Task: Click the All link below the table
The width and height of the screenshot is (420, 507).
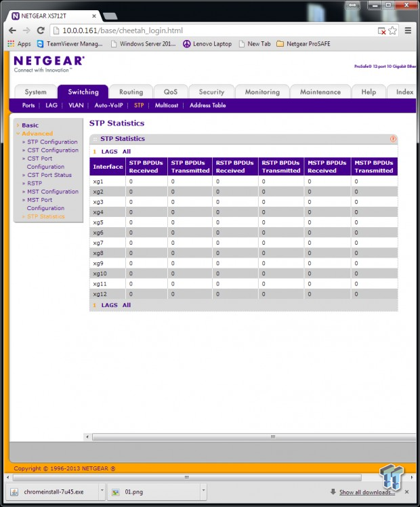Action: [126, 305]
